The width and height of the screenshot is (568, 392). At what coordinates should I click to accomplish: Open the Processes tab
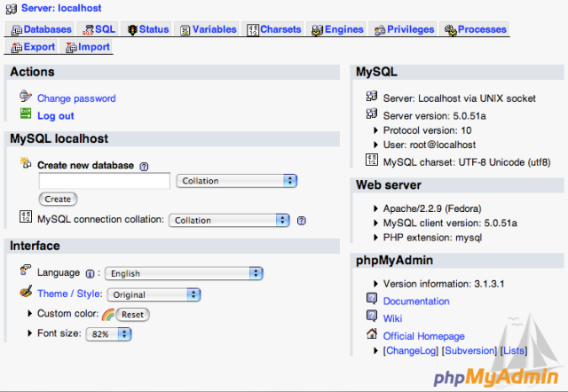pos(476,29)
